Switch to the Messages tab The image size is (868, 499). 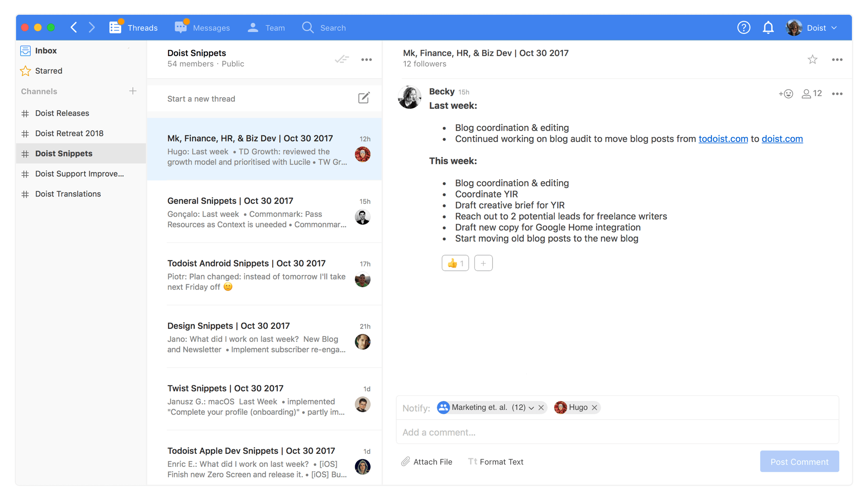point(202,28)
